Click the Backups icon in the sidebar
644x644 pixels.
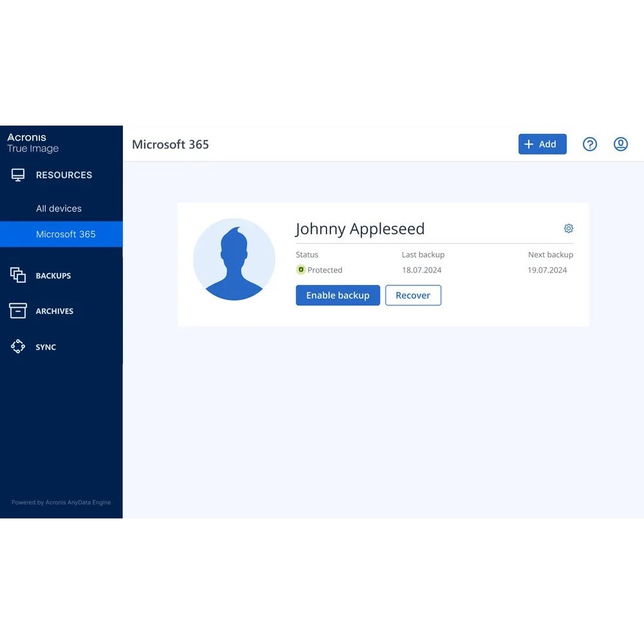coord(17,275)
